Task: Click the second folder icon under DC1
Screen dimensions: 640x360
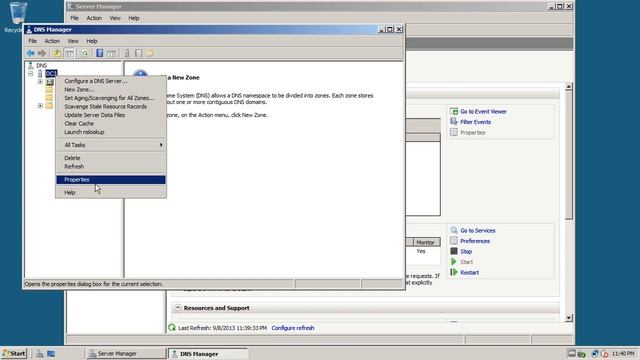Action: pyautogui.click(x=49, y=89)
